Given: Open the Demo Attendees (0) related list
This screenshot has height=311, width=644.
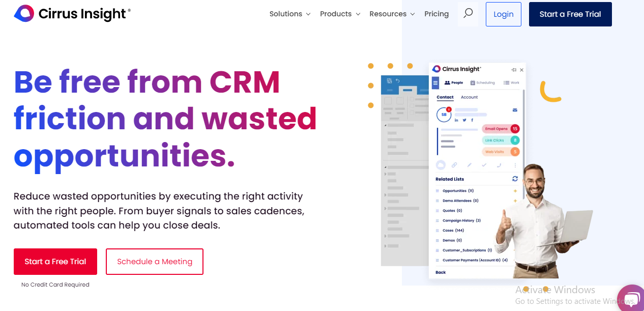Looking at the screenshot, I should point(460,201).
